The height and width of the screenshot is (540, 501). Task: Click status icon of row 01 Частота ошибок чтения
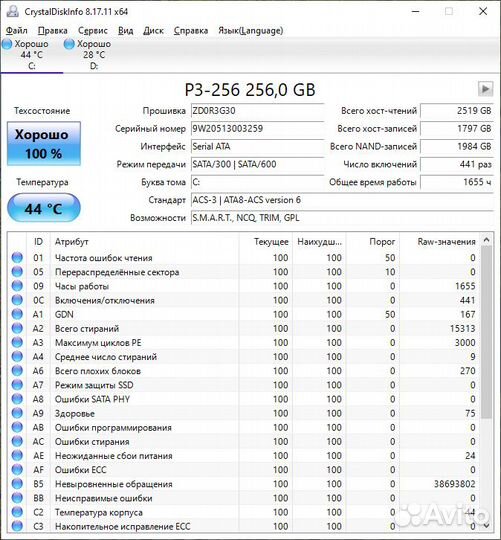point(17,257)
